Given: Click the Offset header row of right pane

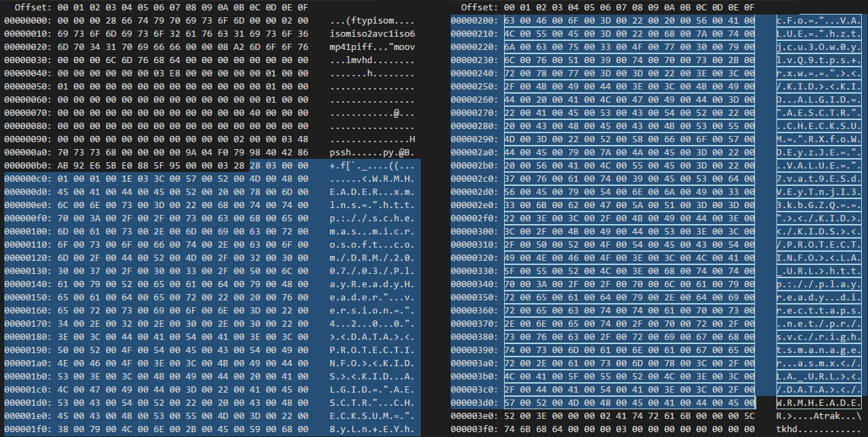Looking at the screenshot, I should (478, 8).
